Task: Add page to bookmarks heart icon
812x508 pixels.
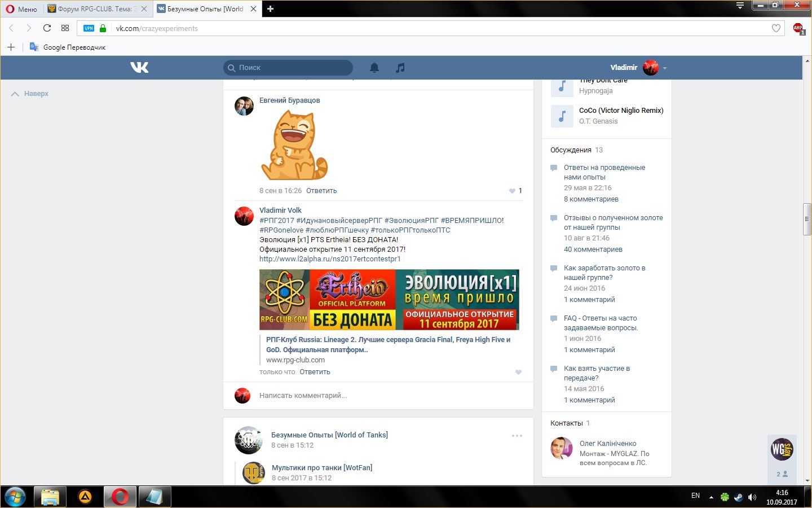Action: pos(776,28)
